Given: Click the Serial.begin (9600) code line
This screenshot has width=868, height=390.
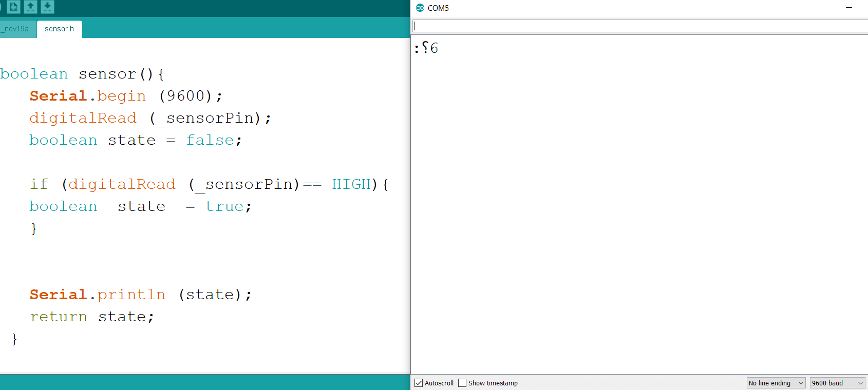Looking at the screenshot, I should 126,96.
